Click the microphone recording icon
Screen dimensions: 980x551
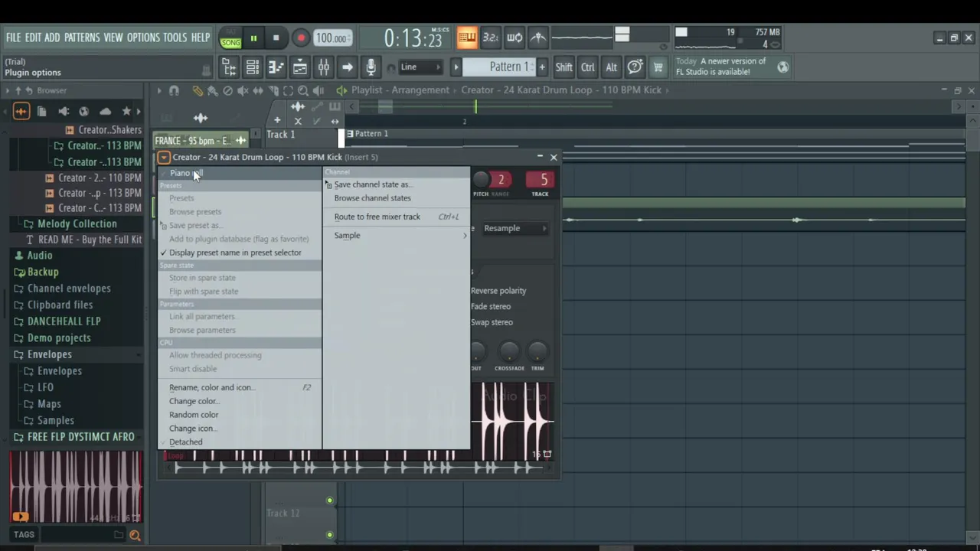(371, 67)
